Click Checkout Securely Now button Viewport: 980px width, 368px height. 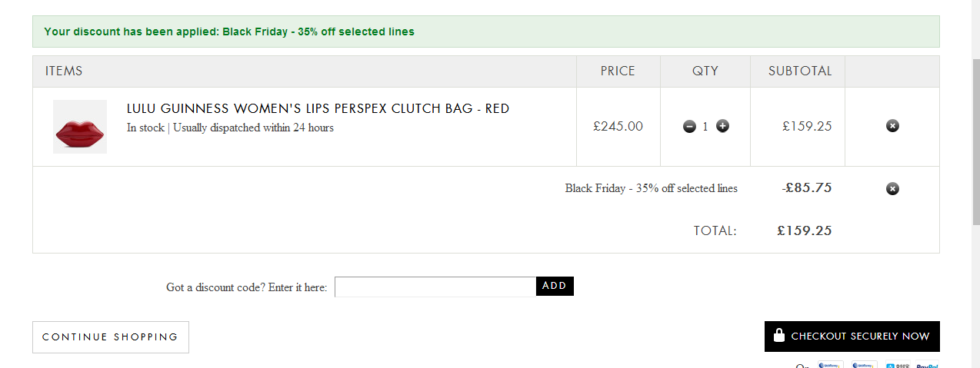852,337
